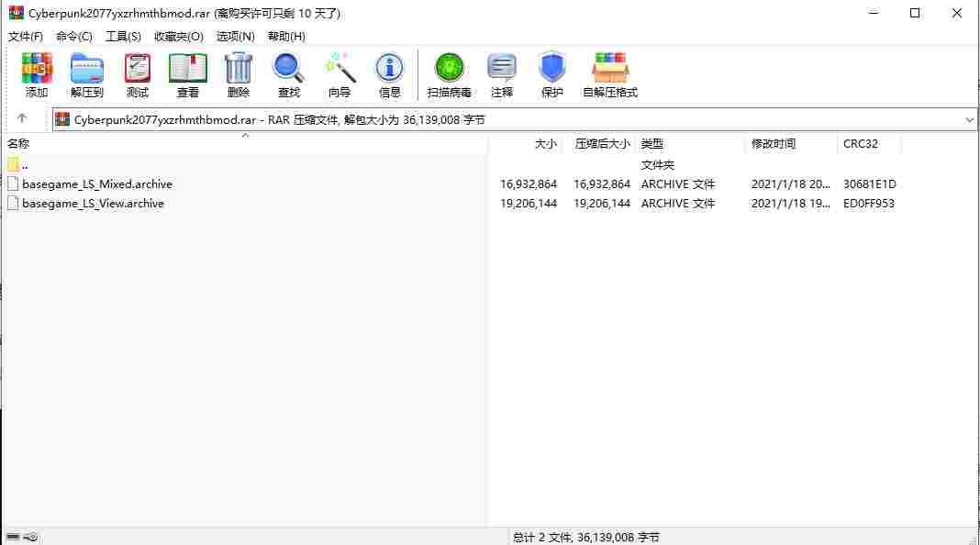The width and height of the screenshot is (980, 545).
Task: Open the Commands (命令) menu
Action: coord(73,37)
